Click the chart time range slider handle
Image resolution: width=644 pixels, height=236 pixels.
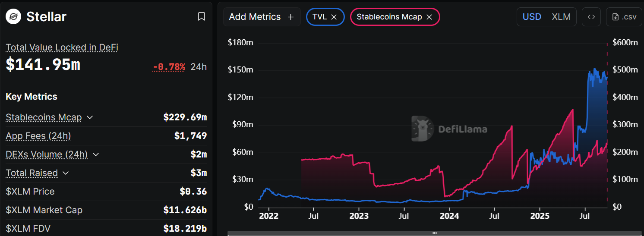tap(434, 233)
